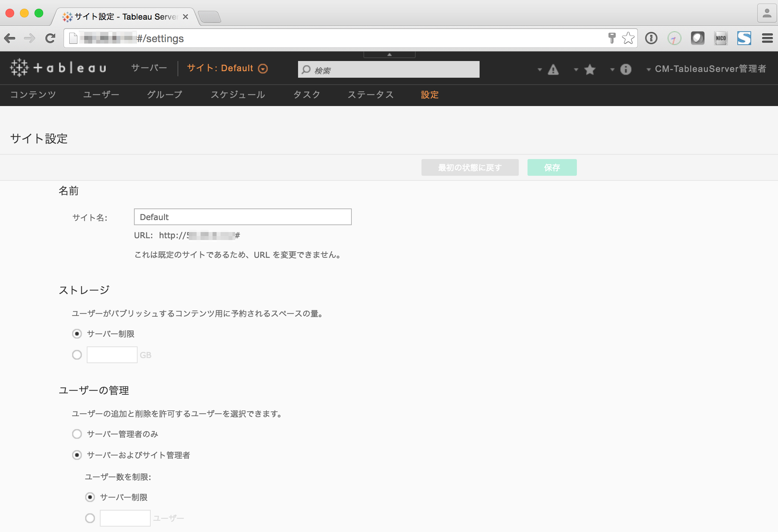This screenshot has width=778, height=532.
Task: Click the サイト名 text field
Action: click(x=242, y=217)
